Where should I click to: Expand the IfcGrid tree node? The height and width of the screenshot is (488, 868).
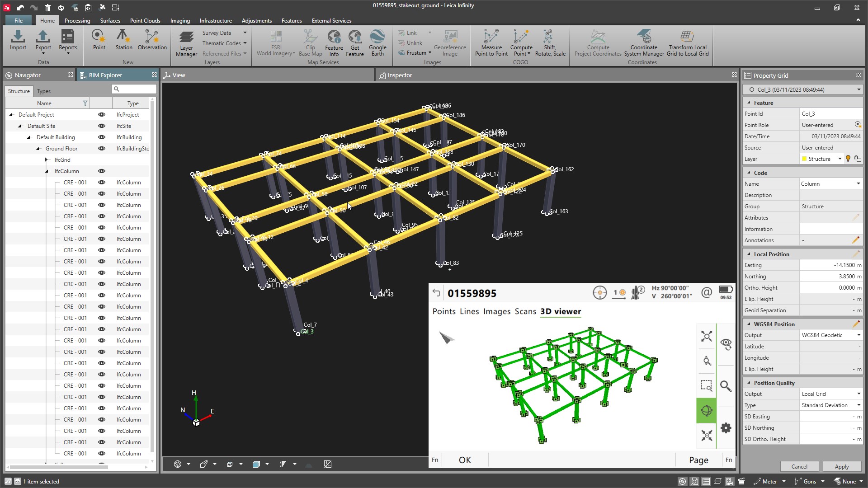[47, 160]
